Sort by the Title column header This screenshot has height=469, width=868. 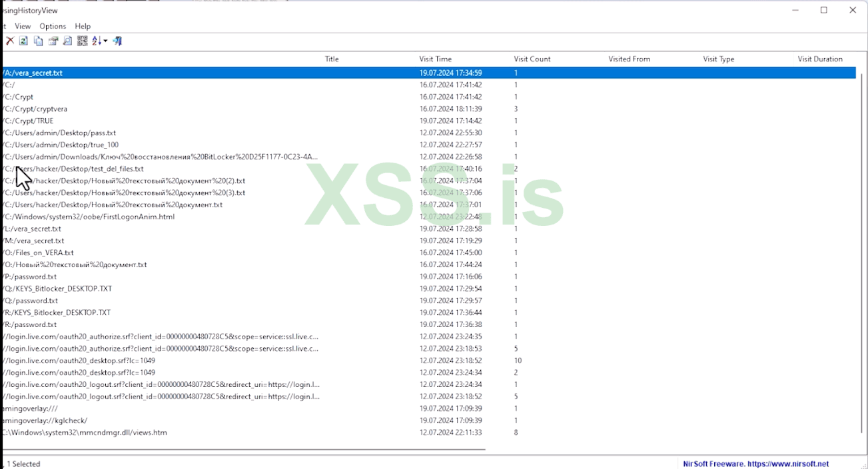332,59
